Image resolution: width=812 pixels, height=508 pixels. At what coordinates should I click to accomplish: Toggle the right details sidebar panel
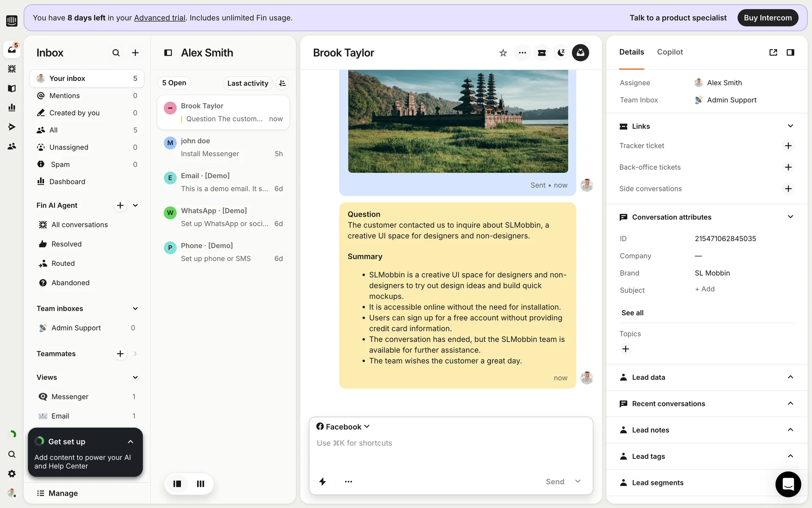790,52
